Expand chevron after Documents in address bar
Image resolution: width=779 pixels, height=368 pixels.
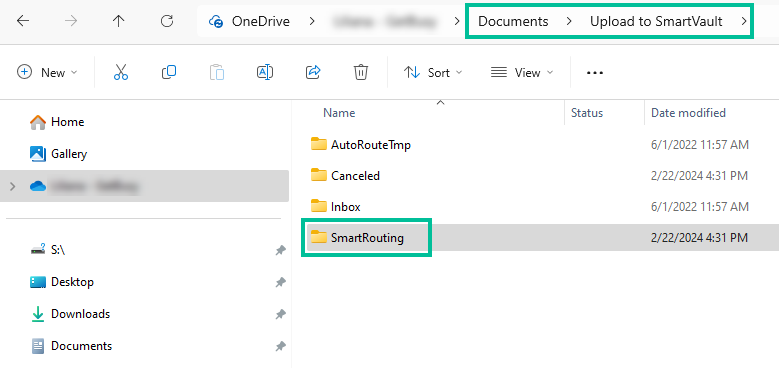click(569, 21)
